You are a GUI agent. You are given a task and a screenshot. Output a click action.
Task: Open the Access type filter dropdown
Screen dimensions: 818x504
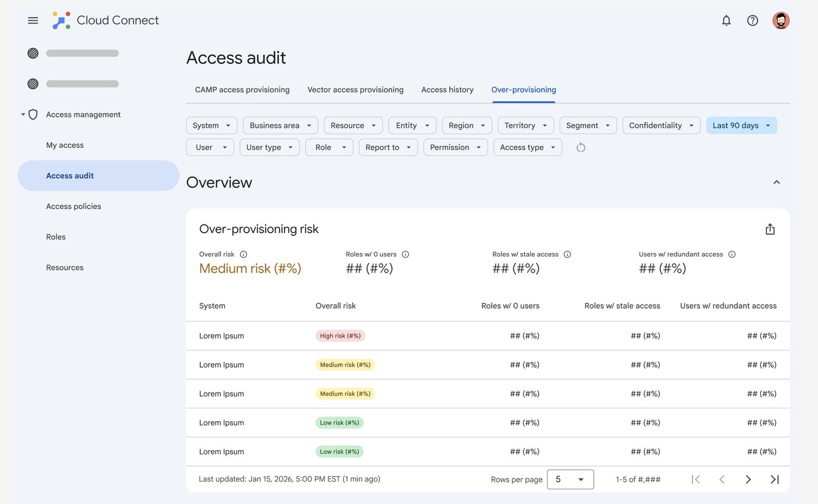(x=528, y=147)
